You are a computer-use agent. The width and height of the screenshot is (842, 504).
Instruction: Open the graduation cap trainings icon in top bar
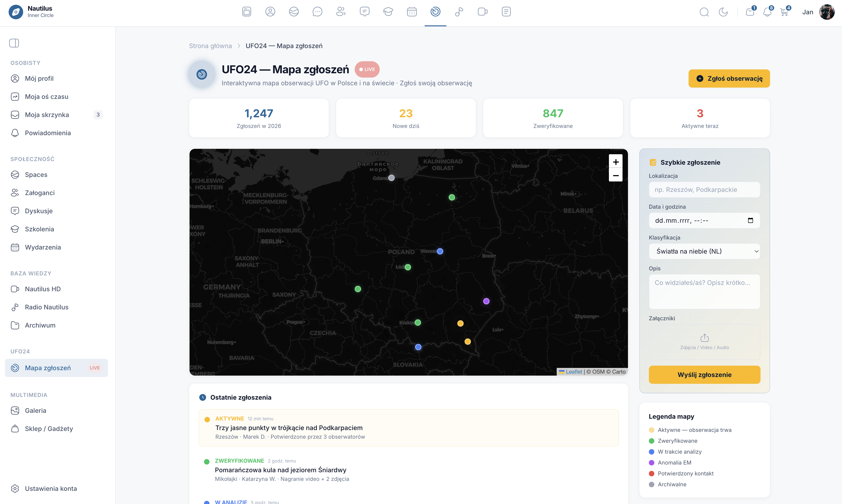(x=388, y=12)
